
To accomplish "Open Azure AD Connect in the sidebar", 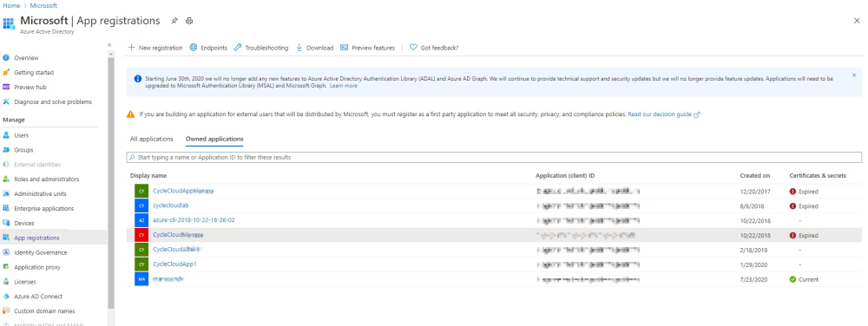I will click(38, 297).
